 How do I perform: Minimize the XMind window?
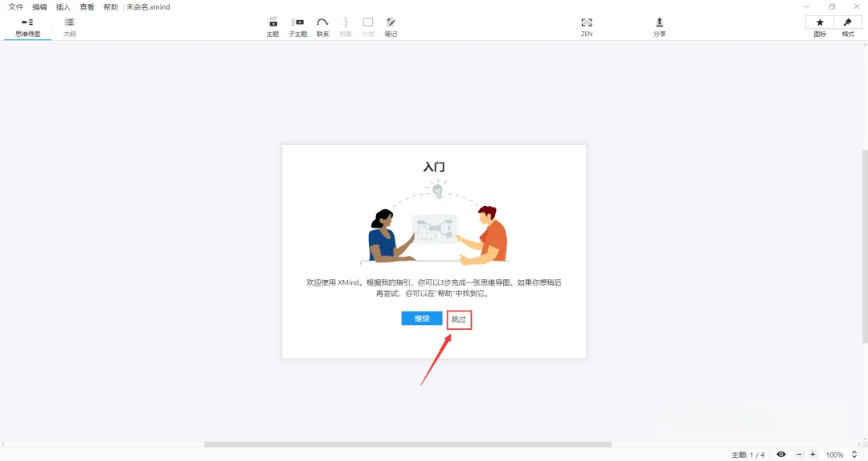pyautogui.click(x=807, y=6)
